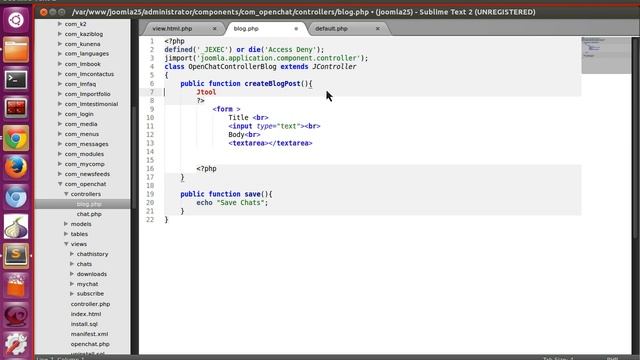This screenshot has height=360, width=640.
Task: Open Ubuntu Dash home launcher icon
Action: click(x=16, y=20)
